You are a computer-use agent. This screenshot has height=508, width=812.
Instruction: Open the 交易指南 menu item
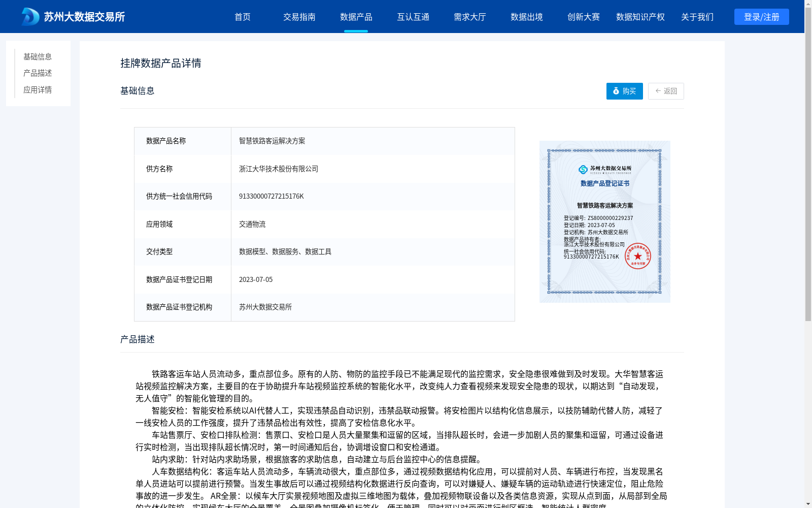coord(299,17)
